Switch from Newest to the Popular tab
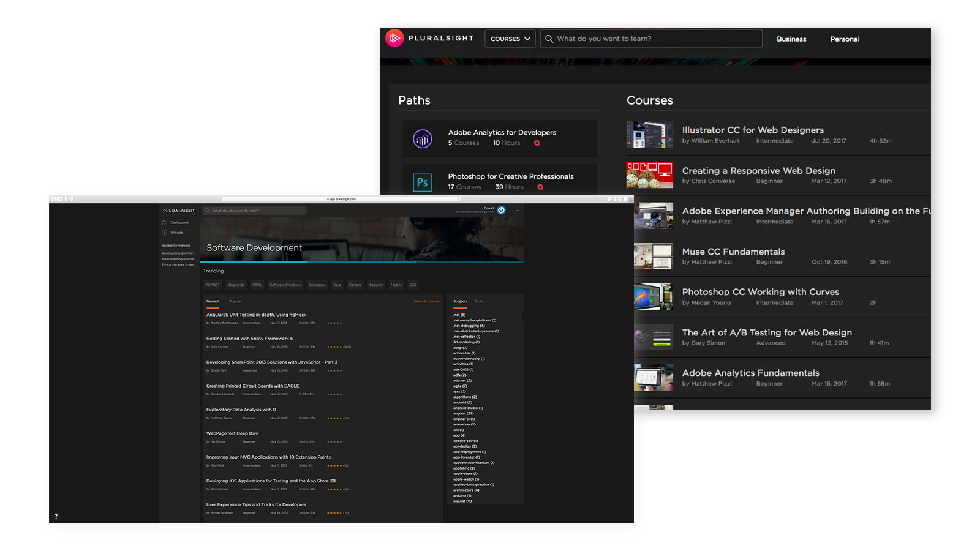Viewport: 980px width, 551px height. click(235, 301)
